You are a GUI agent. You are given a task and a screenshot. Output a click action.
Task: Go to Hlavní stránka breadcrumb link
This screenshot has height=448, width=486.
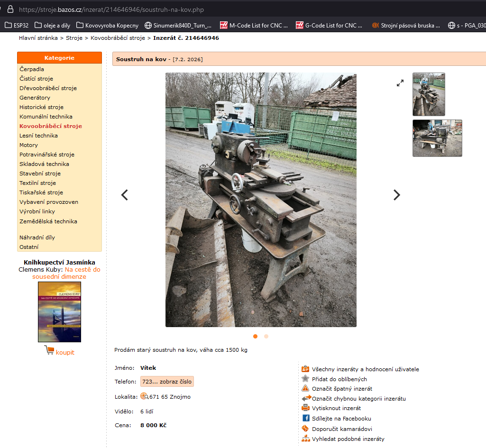tap(38, 38)
